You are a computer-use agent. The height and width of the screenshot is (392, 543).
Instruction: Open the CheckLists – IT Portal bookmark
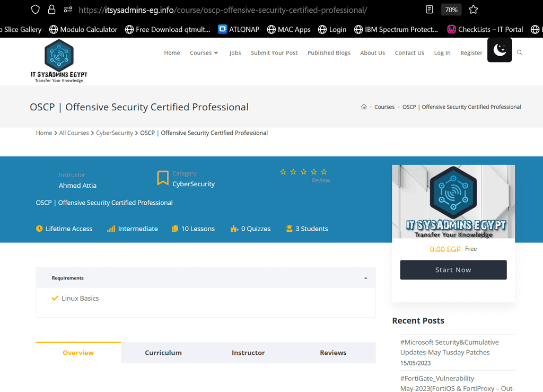pyautogui.click(x=485, y=29)
